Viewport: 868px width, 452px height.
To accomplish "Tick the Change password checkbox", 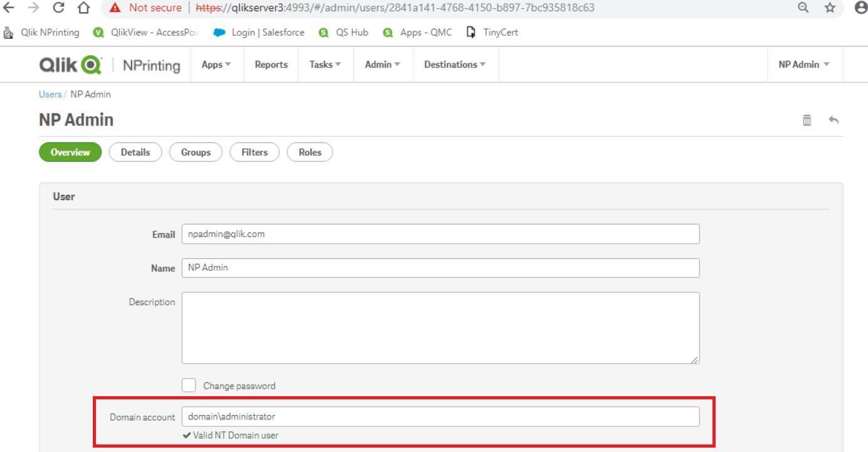I will click(x=189, y=385).
